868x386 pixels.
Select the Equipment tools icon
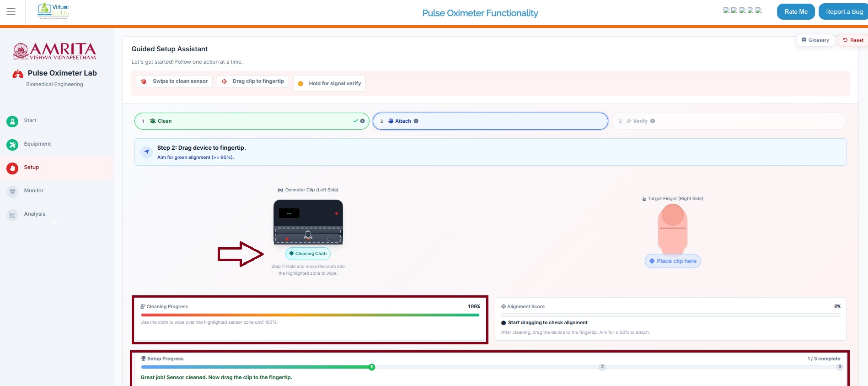(12, 145)
